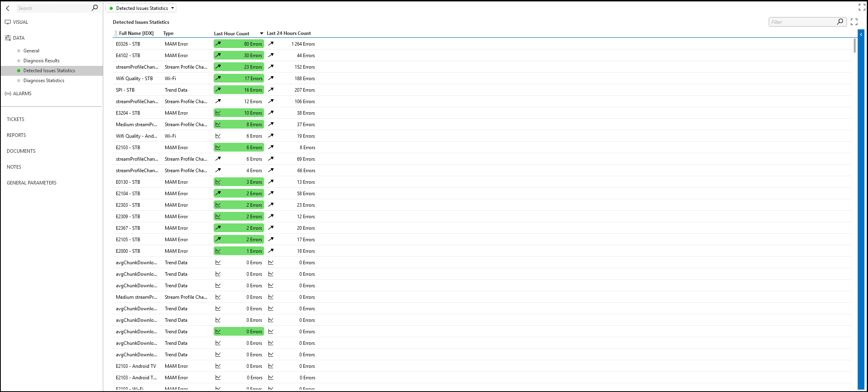Expand the collapsed blue side panel arrow

[x=861, y=35]
